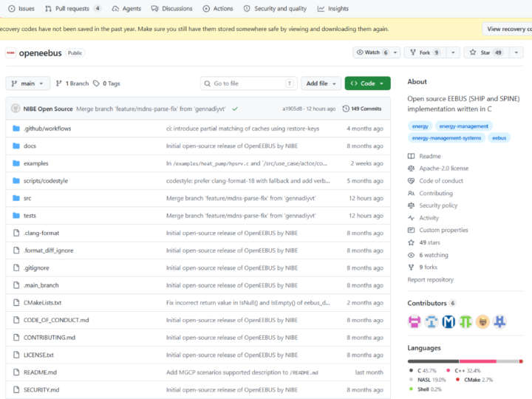The height and width of the screenshot is (399, 532).
Task: Click the openeebus repository avatar icon
Action: [x=11, y=52]
